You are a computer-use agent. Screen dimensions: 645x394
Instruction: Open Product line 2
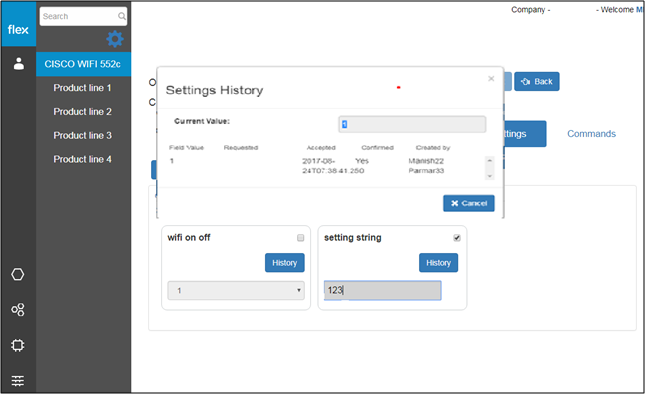(x=82, y=112)
